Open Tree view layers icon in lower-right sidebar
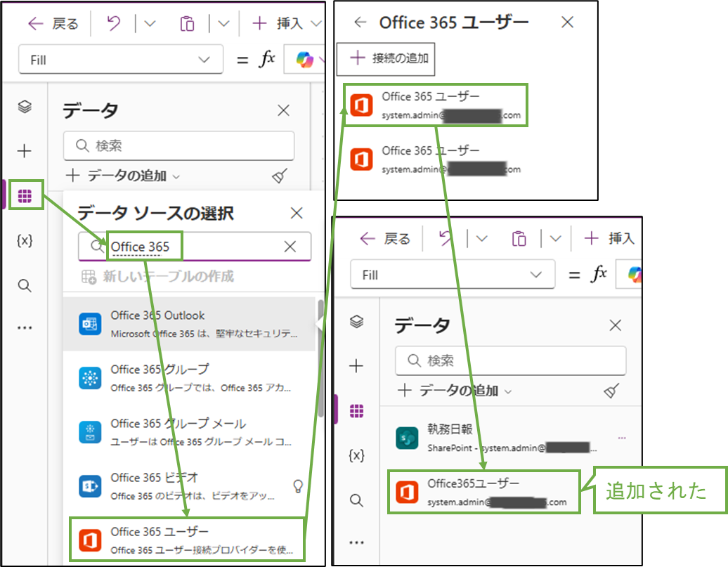728x567 pixels. pyautogui.click(x=356, y=322)
